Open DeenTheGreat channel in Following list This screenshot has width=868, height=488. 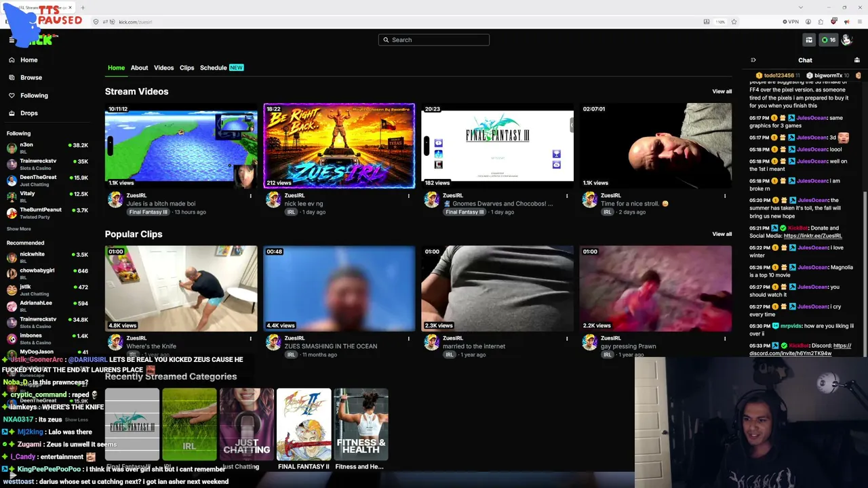click(x=47, y=180)
